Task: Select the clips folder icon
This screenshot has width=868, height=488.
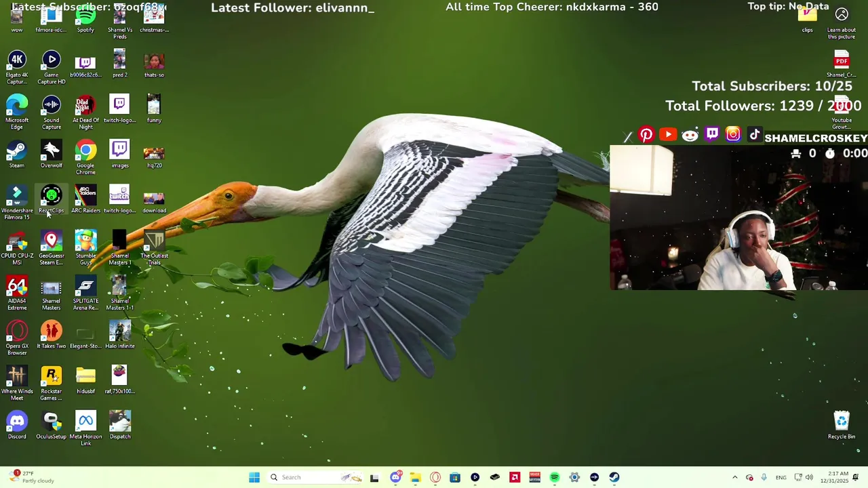Action: [807, 20]
